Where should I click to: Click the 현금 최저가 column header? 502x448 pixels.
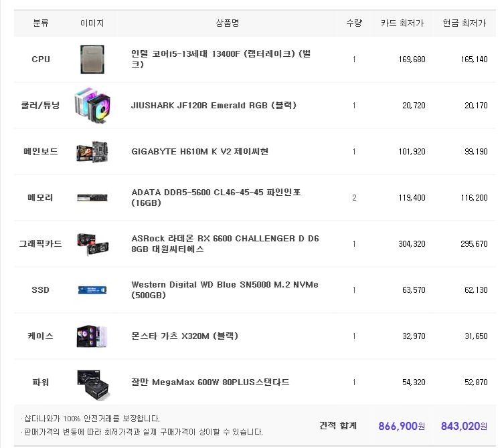click(x=465, y=23)
